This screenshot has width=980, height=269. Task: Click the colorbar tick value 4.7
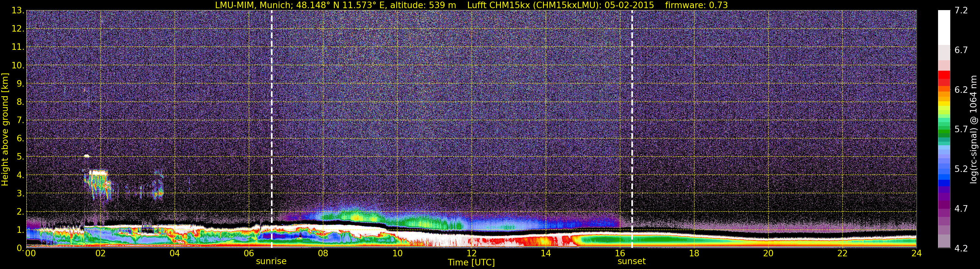[961, 209]
